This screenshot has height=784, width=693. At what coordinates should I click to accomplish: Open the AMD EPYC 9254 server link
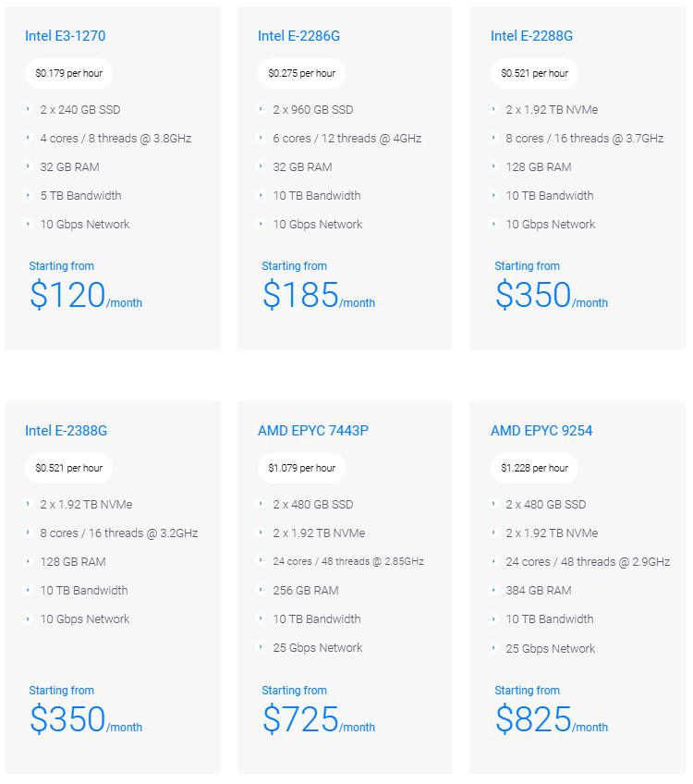(x=541, y=431)
